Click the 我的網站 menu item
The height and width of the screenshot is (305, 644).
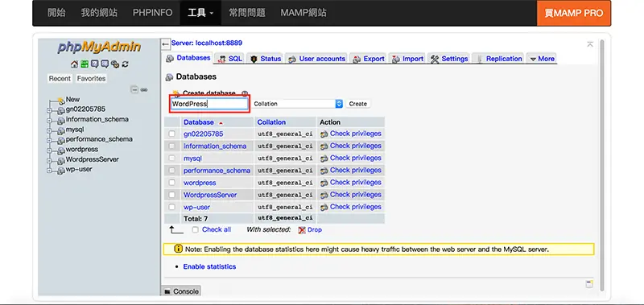point(99,13)
